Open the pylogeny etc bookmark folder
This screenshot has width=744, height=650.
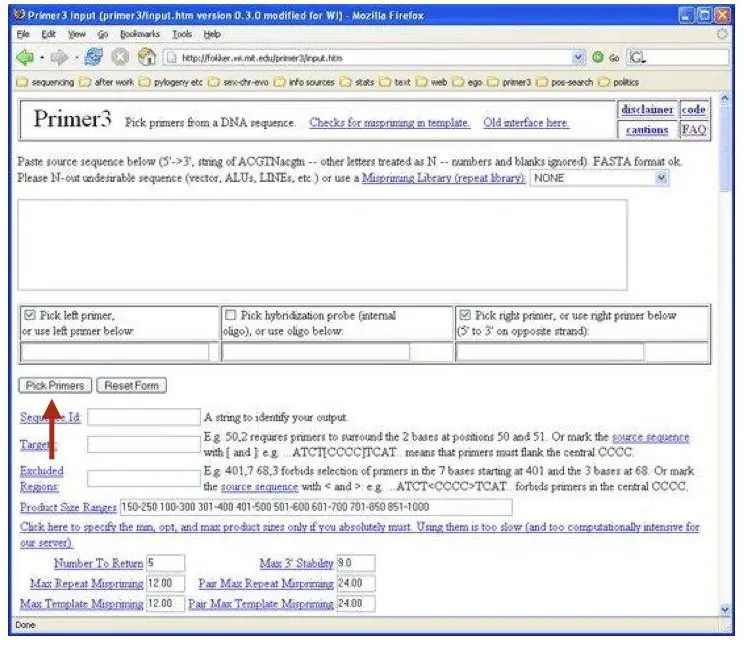click(171, 82)
